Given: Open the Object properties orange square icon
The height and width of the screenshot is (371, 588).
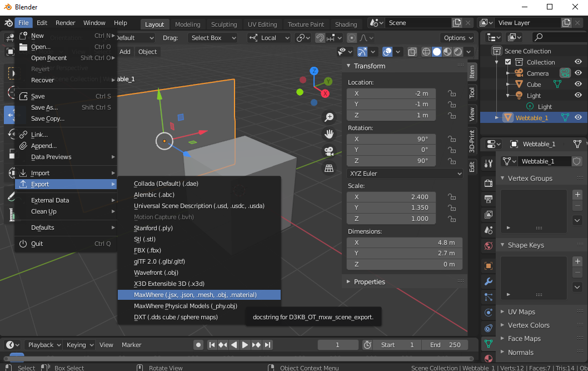Looking at the screenshot, I should point(489,266).
